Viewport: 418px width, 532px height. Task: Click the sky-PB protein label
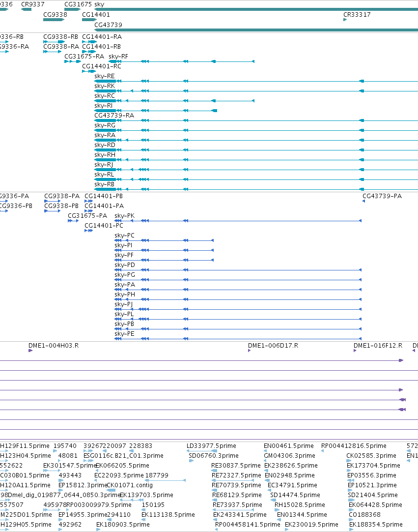coord(124,324)
